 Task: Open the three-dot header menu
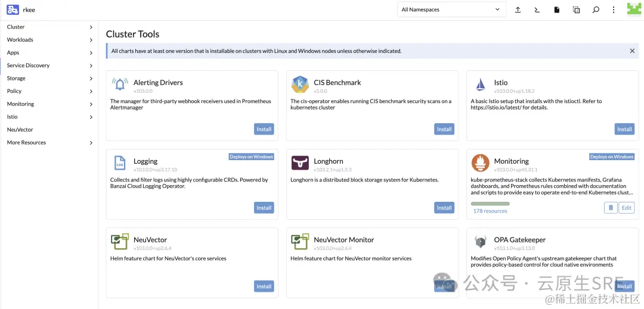tap(614, 10)
